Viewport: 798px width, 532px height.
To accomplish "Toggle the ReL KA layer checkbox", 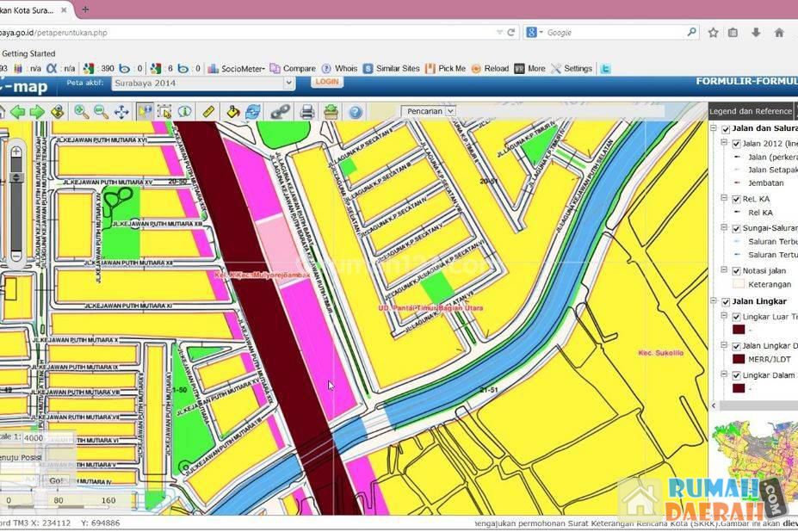I will point(736,199).
